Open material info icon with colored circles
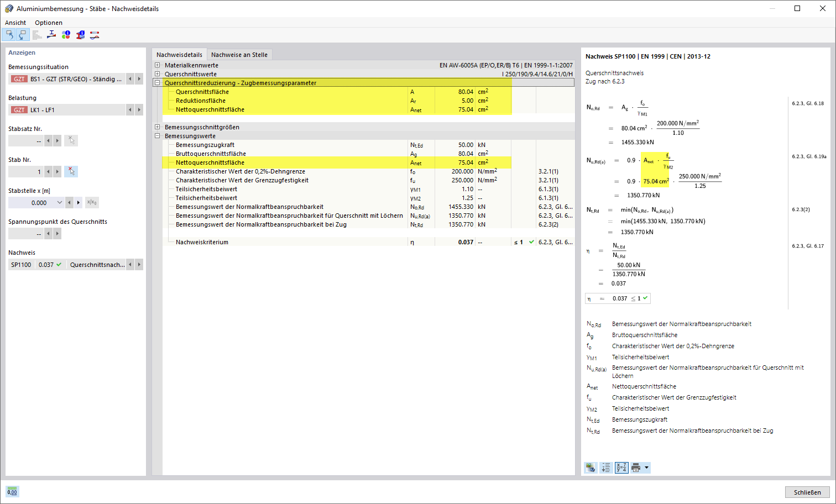This screenshot has width=836, height=504. point(66,35)
